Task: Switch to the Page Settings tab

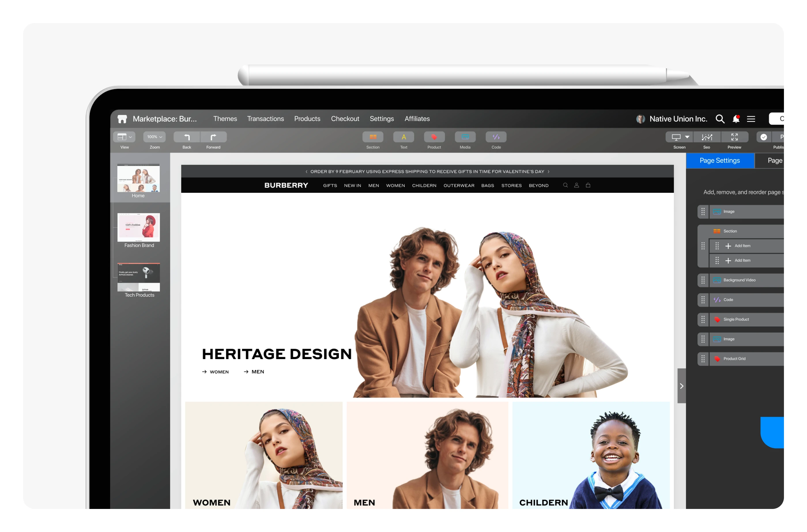Action: point(719,161)
